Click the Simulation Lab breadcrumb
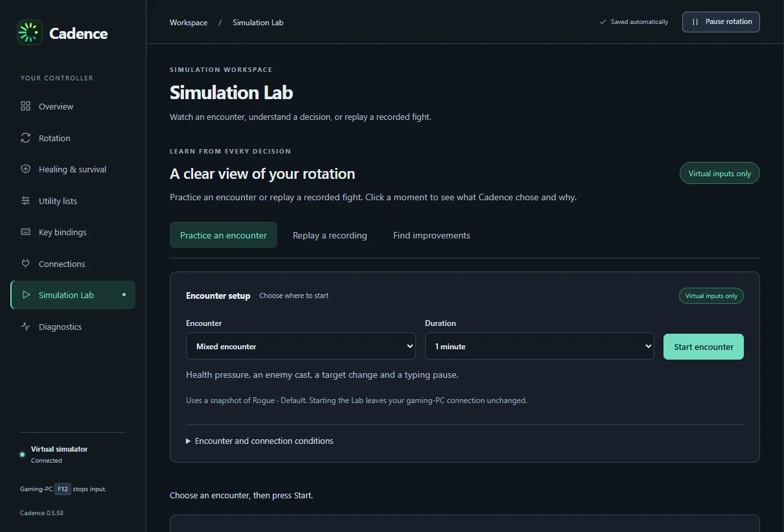 pos(258,23)
